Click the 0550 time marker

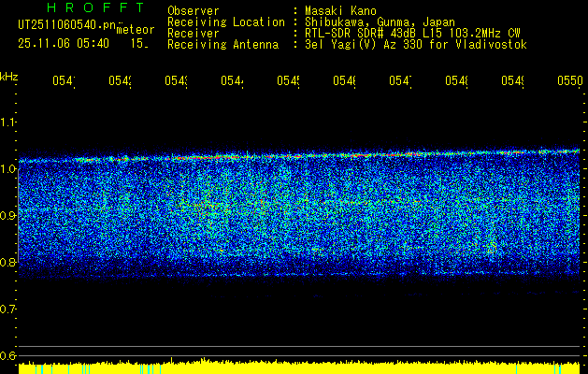tap(570, 80)
